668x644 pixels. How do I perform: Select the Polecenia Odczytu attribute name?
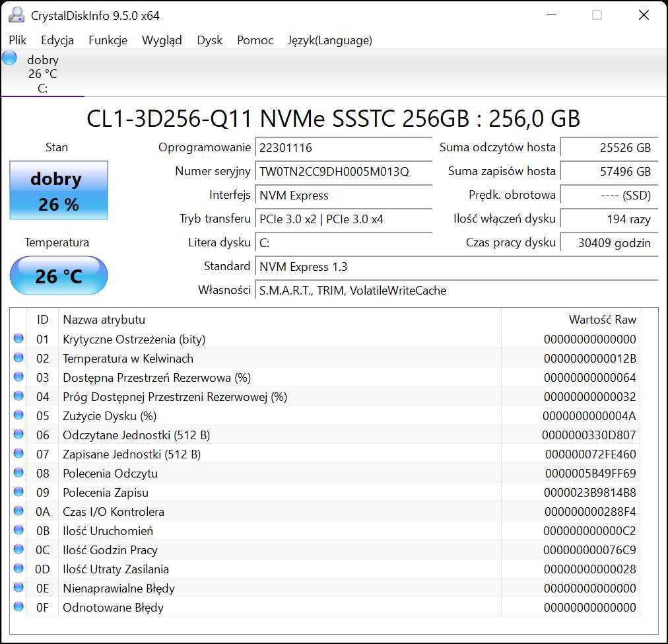click(110, 474)
